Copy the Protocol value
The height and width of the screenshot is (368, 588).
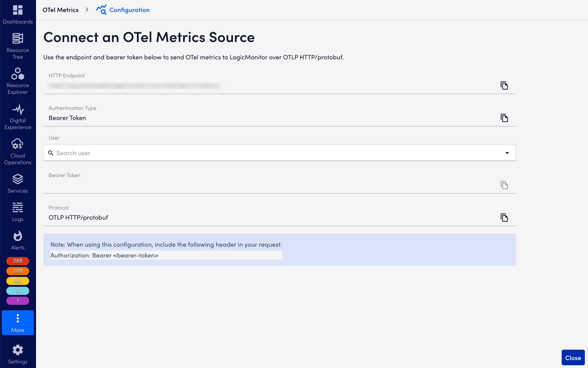pyautogui.click(x=504, y=217)
